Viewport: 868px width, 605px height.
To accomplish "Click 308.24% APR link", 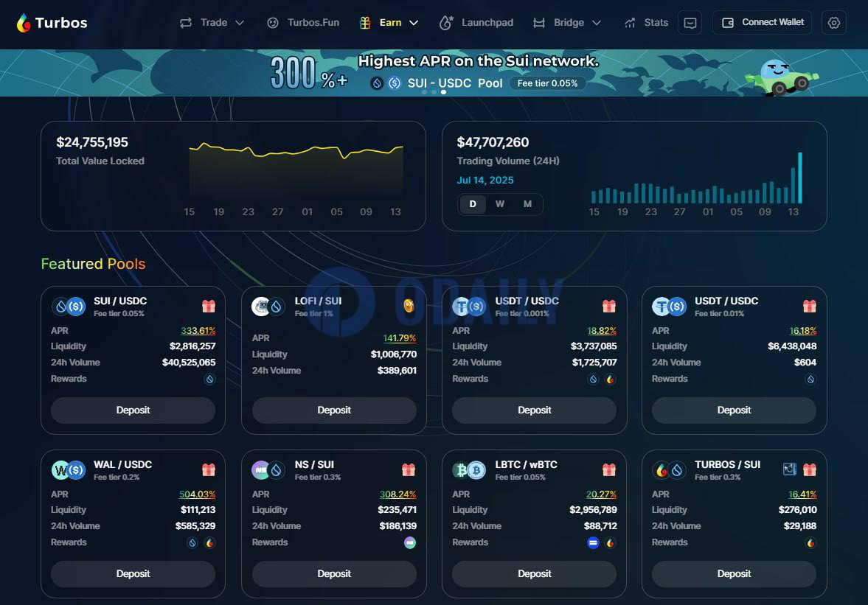I will tap(397, 494).
